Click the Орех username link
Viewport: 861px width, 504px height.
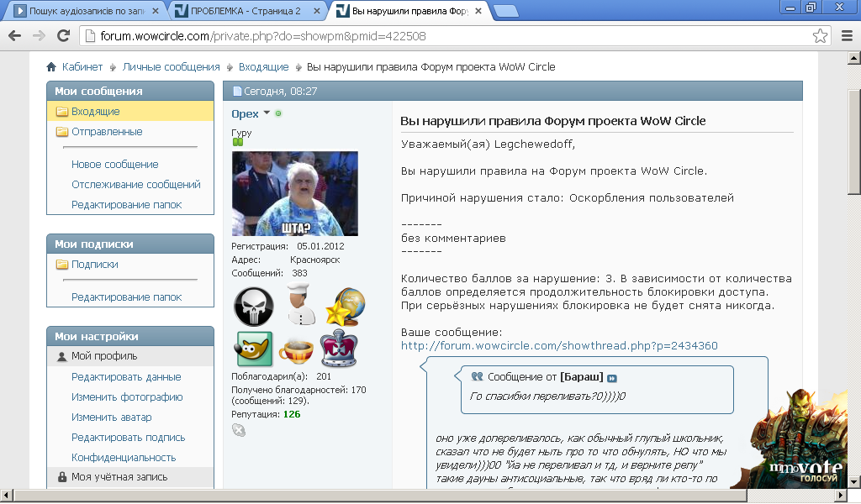(245, 114)
